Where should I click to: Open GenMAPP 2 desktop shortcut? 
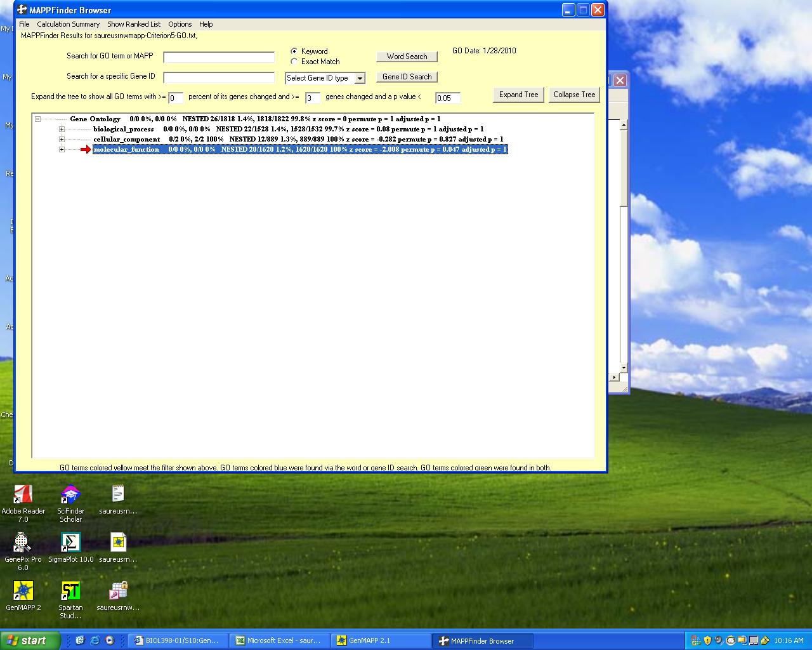(x=23, y=591)
